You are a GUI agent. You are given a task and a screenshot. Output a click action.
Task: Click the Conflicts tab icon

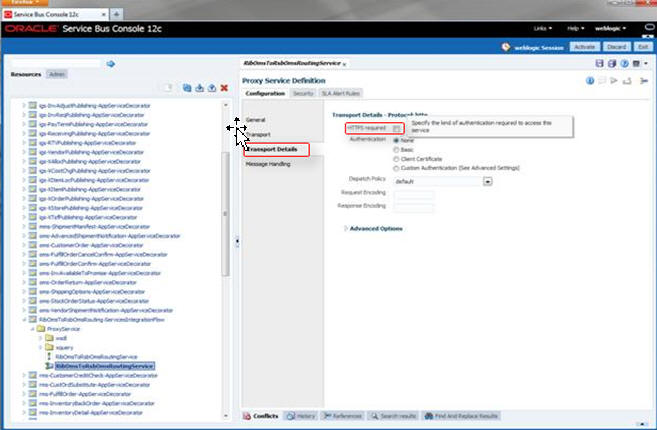(x=247, y=416)
